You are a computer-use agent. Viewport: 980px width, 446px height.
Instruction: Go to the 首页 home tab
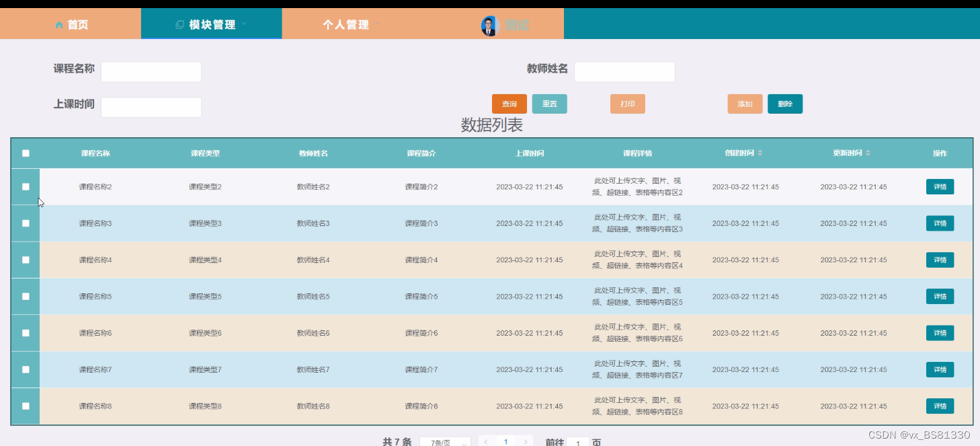[71, 24]
